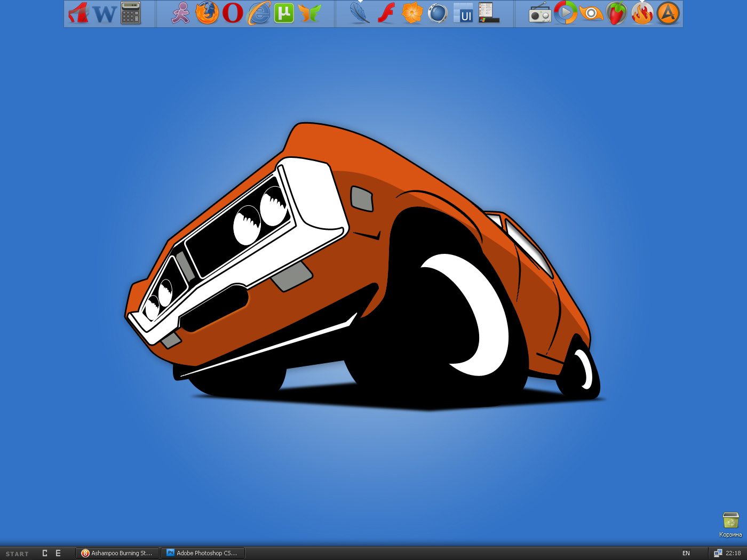Switch to Ashampoo Burning Studio taskbar button
This screenshot has width=747, height=560.
(x=117, y=553)
